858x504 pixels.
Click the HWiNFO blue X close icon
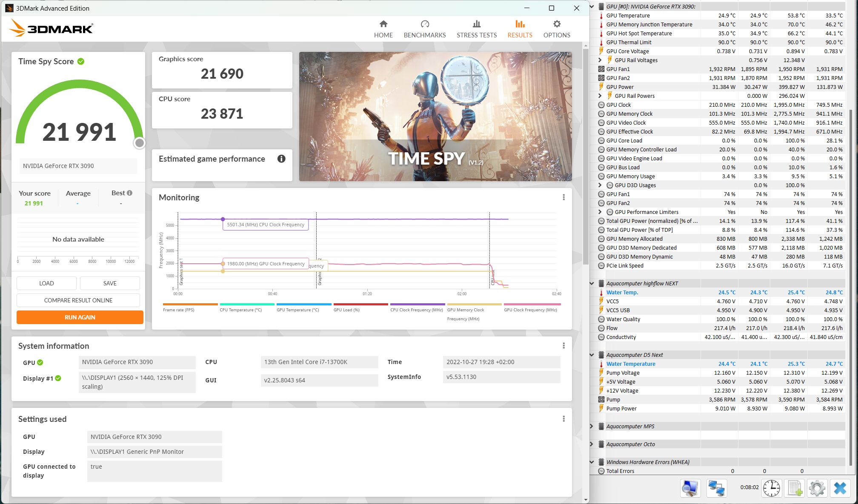point(840,488)
